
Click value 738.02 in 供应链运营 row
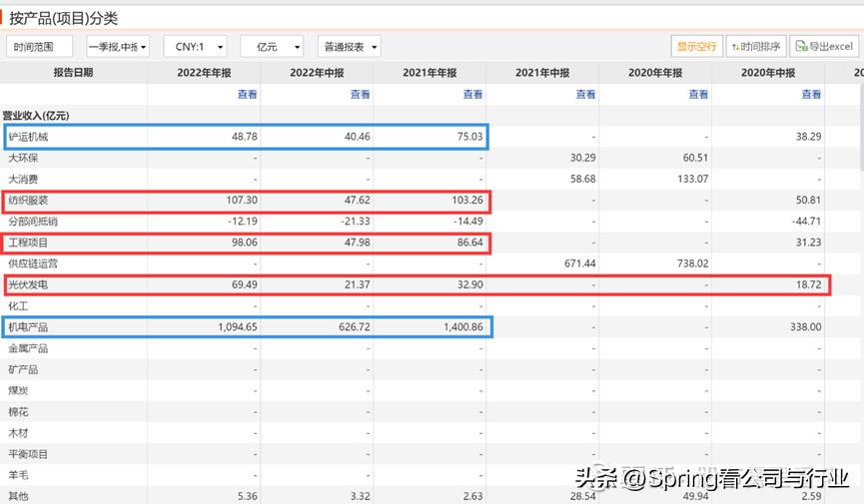tap(693, 263)
